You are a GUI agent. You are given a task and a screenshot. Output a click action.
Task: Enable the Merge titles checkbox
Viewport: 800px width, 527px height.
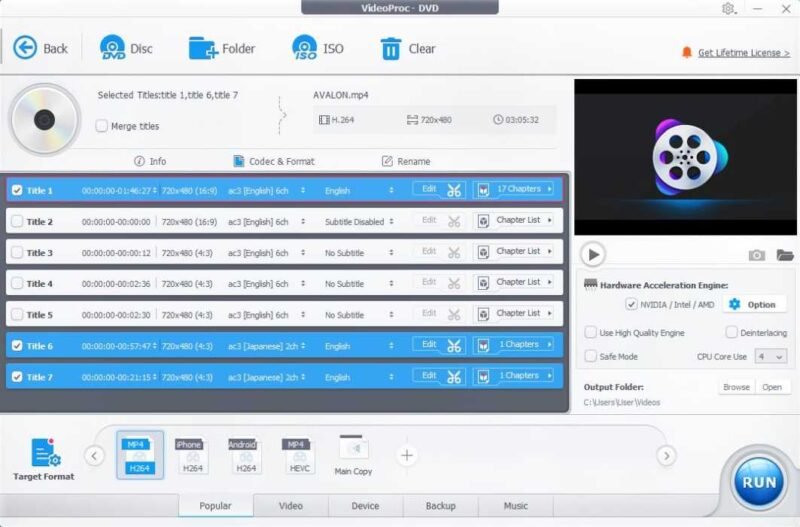pyautogui.click(x=102, y=126)
